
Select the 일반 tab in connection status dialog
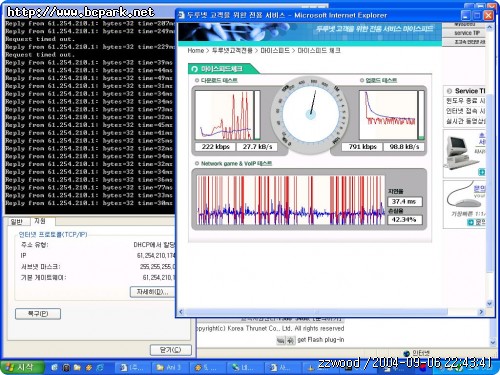17,222
